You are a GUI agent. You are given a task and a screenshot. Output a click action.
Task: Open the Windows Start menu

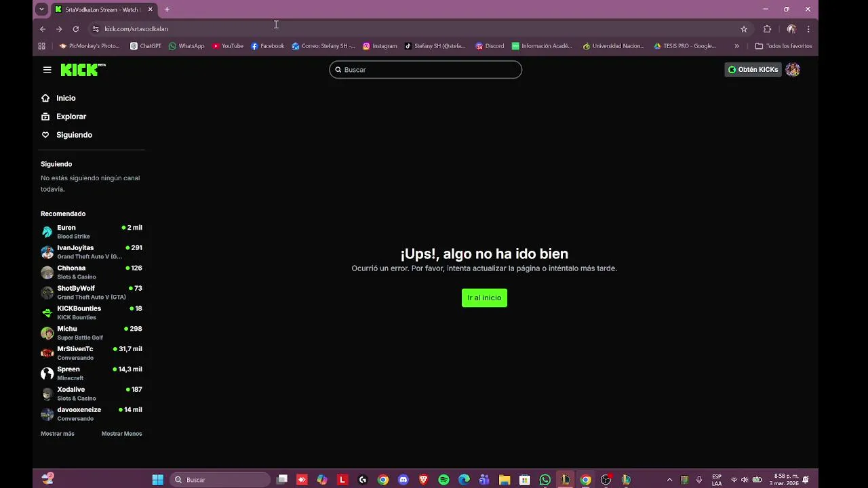point(157,480)
